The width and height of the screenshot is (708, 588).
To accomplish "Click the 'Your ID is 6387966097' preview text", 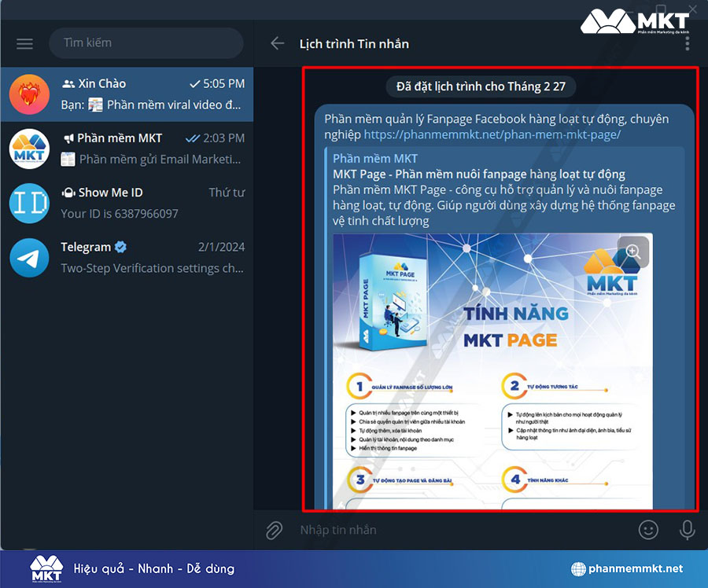I will pyautogui.click(x=120, y=214).
